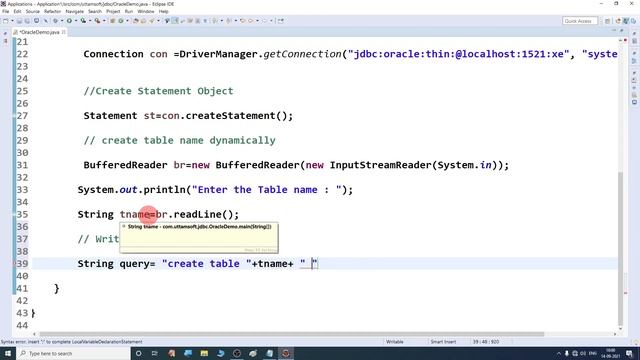Expand the Run icon's dropdown arrow
The height and width of the screenshot is (360, 640).
76,21
